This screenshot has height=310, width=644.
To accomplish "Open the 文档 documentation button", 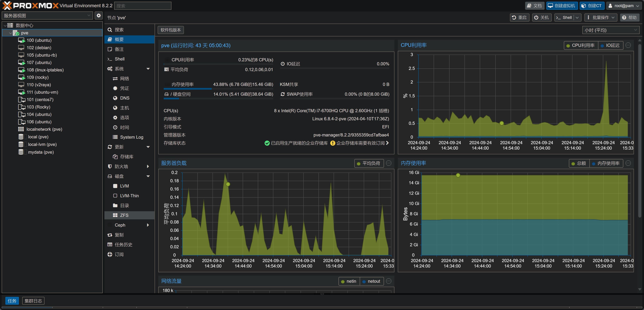I will point(535,6).
